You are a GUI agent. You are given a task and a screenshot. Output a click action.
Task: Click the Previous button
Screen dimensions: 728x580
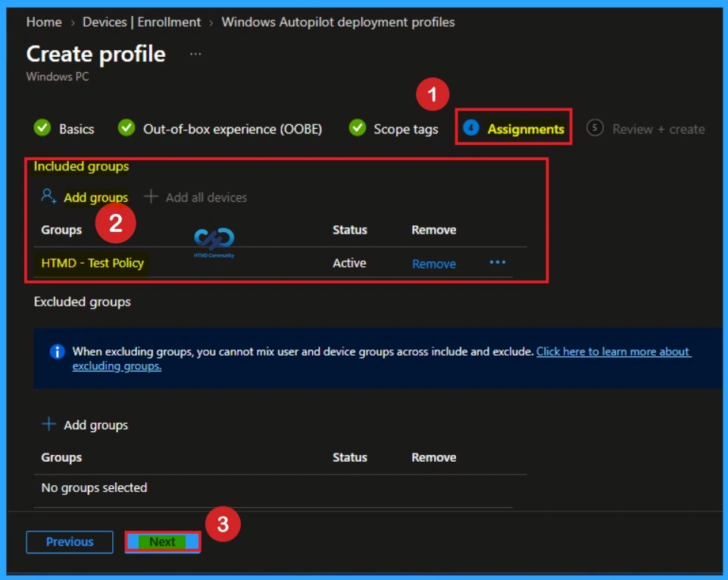(x=70, y=542)
